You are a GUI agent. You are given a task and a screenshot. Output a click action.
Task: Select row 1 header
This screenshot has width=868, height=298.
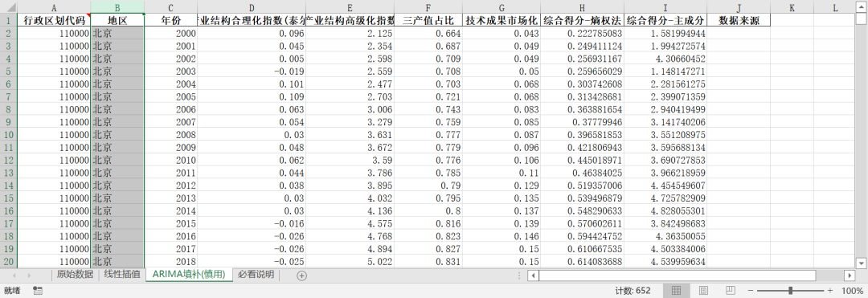pos(9,20)
